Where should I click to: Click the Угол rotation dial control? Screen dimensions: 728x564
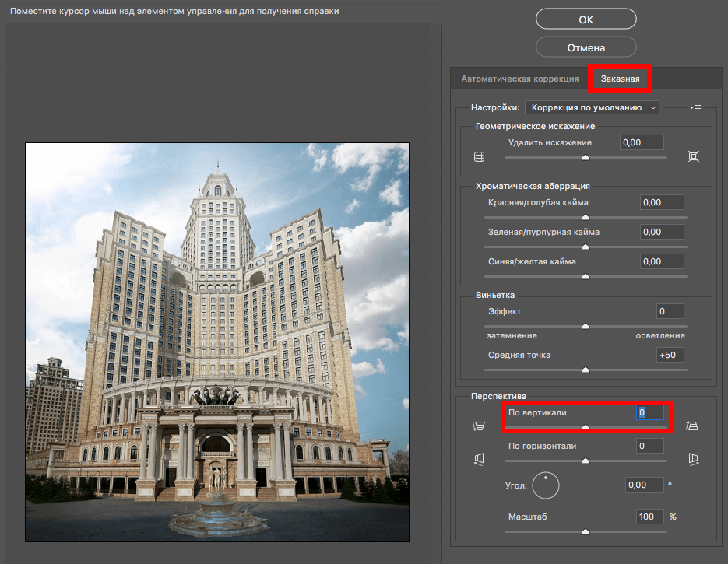546,485
